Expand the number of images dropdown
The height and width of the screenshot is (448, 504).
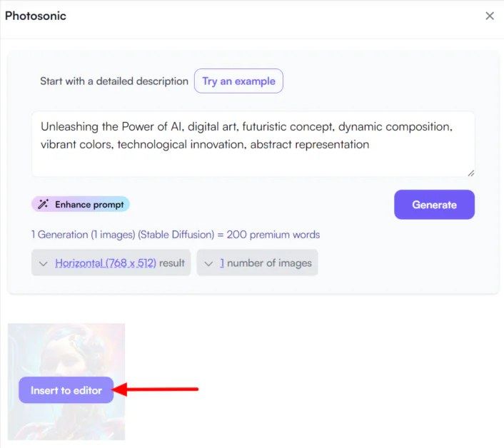tap(257, 263)
